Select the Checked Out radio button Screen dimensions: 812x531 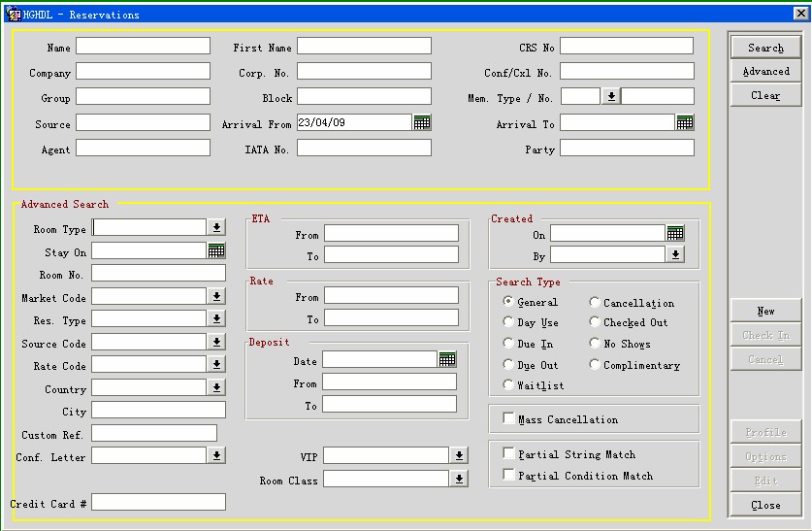point(595,321)
